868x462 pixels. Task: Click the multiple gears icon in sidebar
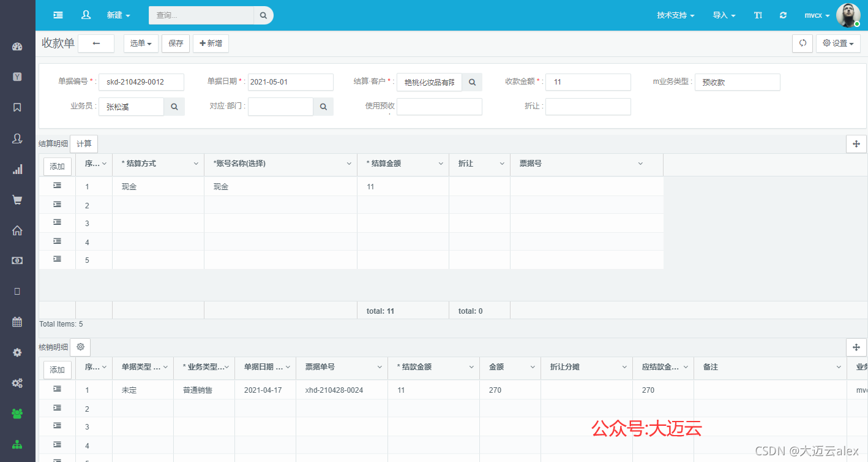17,383
